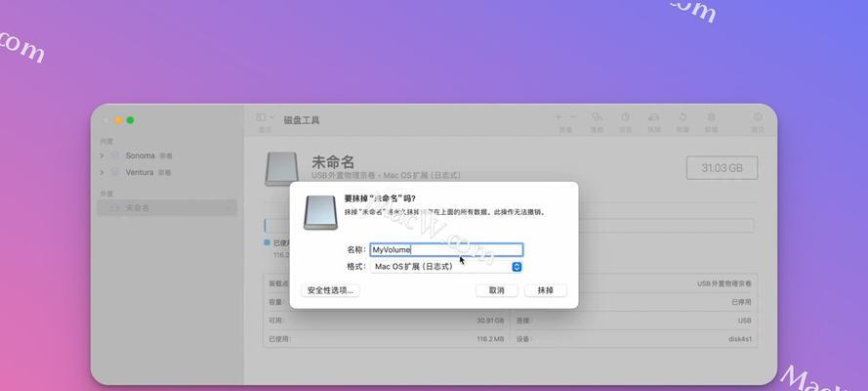
Task: Click Erase tool in toolbar
Action: [654, 117]
